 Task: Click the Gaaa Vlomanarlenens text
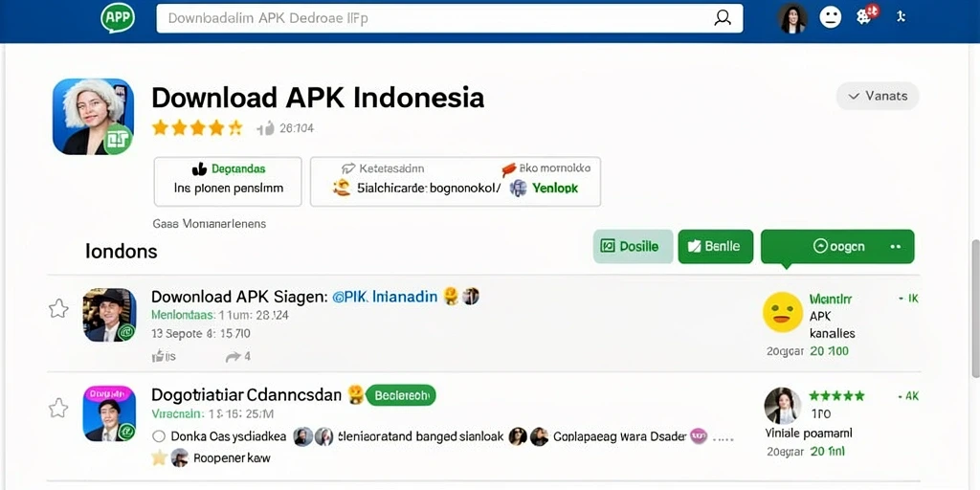[210, 224]
